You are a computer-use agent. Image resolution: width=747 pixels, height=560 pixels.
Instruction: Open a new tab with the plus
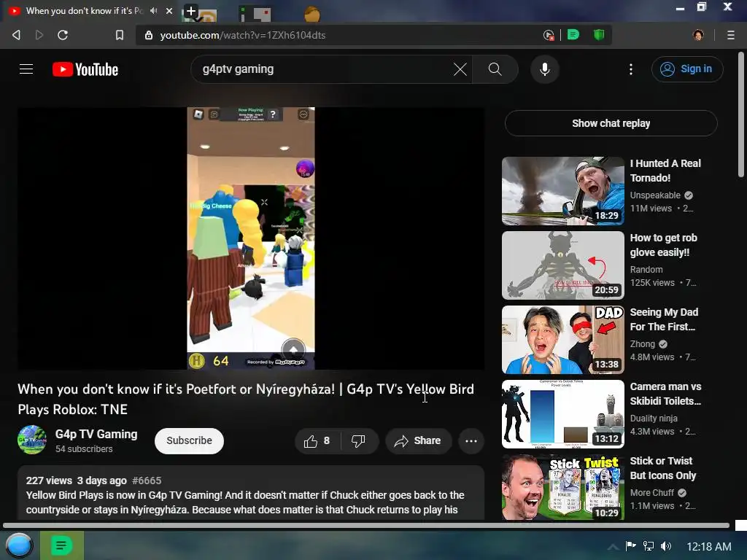[x=190, y=11]
